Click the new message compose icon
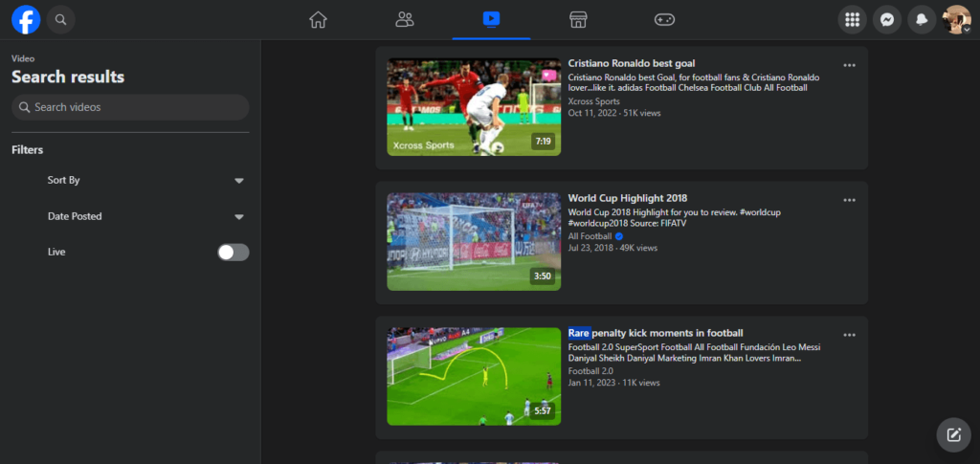980x464 pixels. (x=953, y=434)
